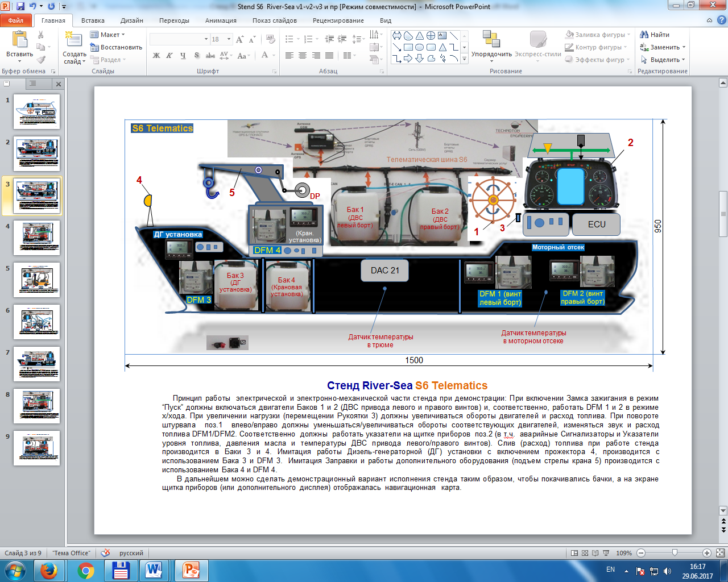
Task: Click the zoom slider handle in status bar
Action: tap(675, 553)
